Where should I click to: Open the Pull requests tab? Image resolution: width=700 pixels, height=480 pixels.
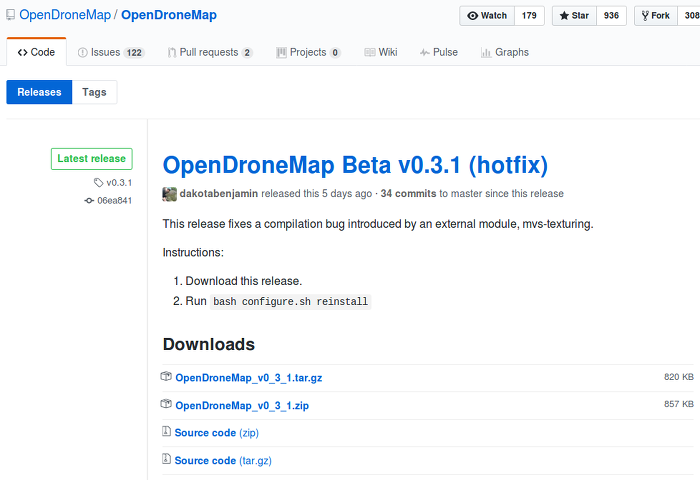pos(210,52)
